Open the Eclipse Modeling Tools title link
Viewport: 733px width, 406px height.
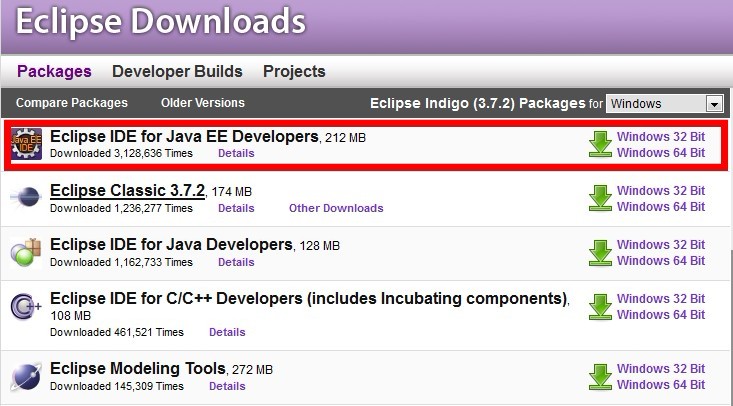pyautogui.click(x=137, y=368)
